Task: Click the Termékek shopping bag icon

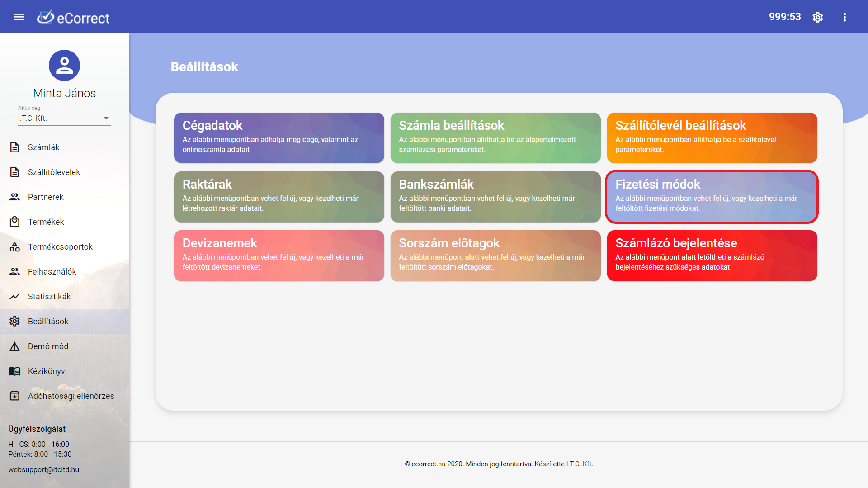Action: click(14, 222)
